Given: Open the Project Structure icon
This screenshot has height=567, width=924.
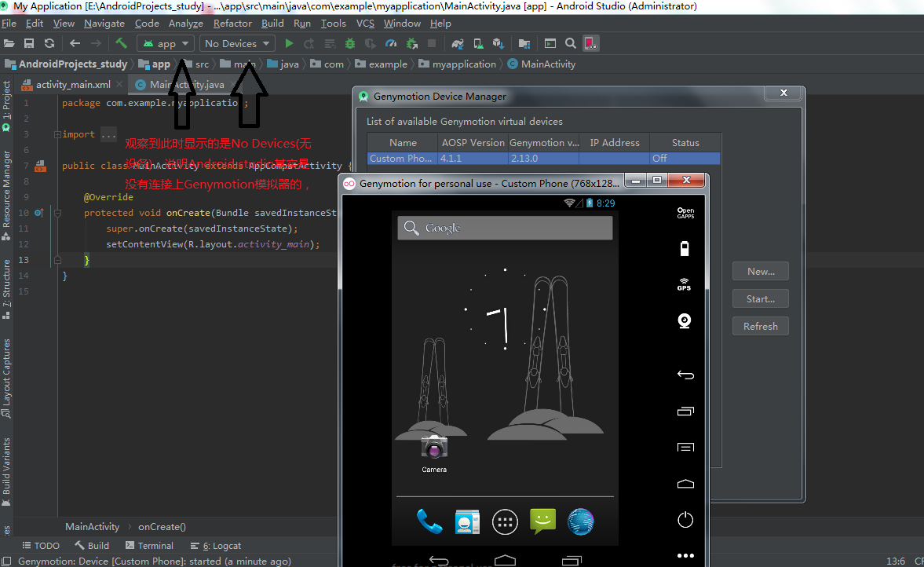Looking at the screenshot, I should tap(524, 43).
